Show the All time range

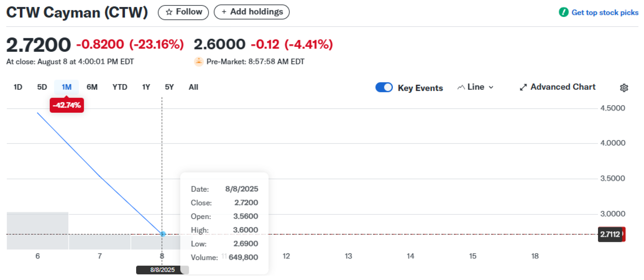[x=193, y=87]
